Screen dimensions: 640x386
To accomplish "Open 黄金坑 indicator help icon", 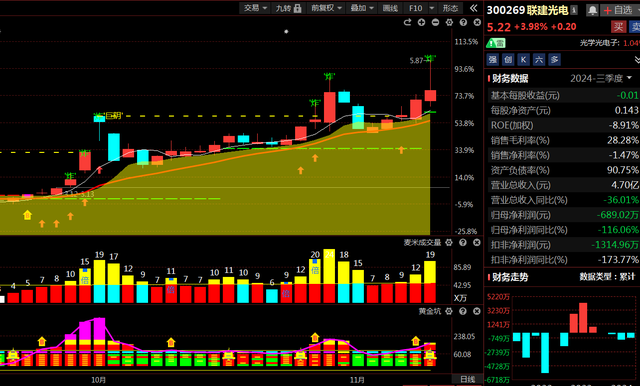I will point(463,311).
